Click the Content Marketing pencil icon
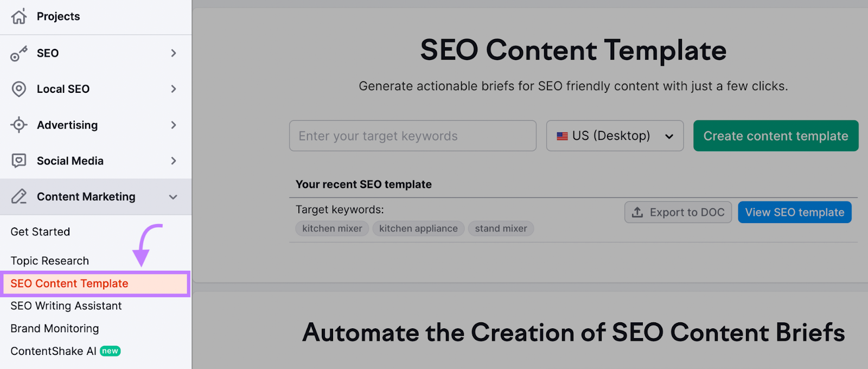This screenshot has height=369, width=868. coord(19,196)
